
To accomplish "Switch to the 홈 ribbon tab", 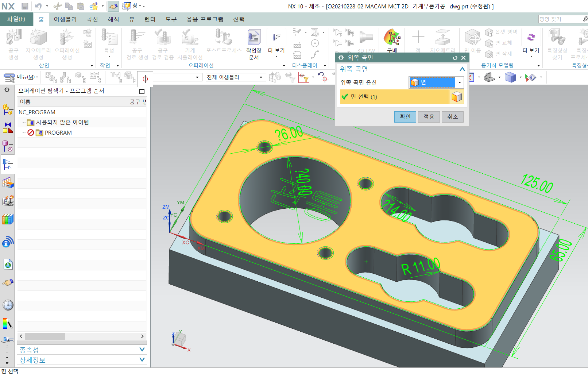I will pyautogui.click(x=41, y=19).
